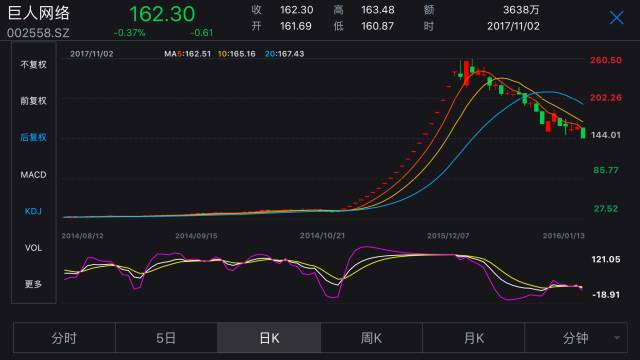This screenshot has width=640, height=360.
Task: Click the dropdown arrow next to 分钟
Action: 617,338
